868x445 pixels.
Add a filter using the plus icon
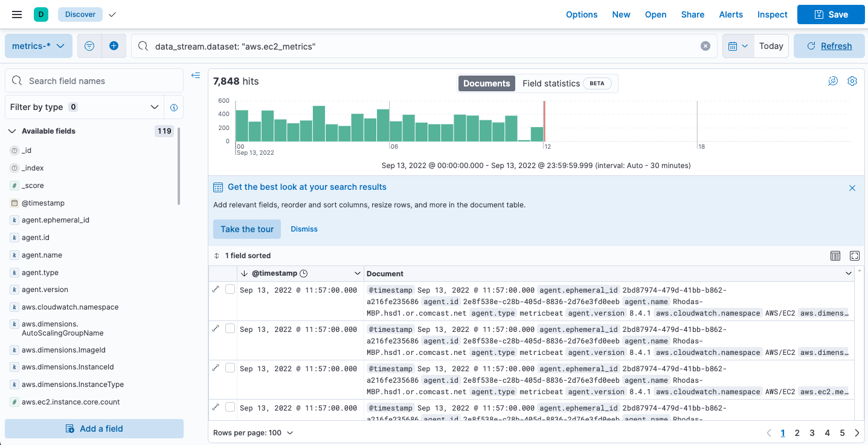click(115, 46)
